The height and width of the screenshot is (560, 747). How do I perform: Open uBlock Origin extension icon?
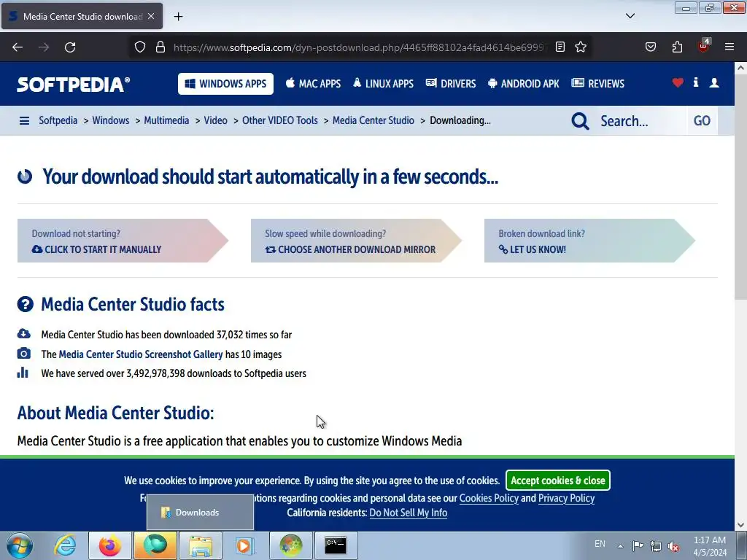coord(704,46)
